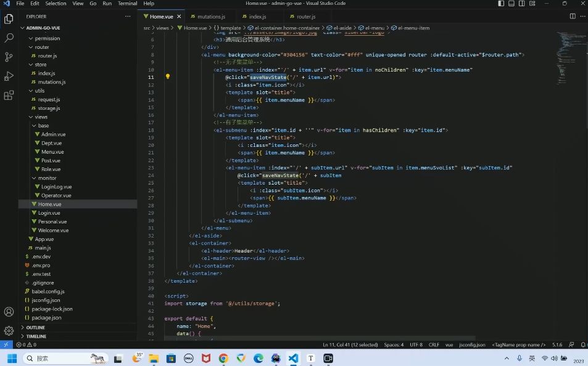Toggle the bottom panel layout button
Viewport: 588px width, 366px height.
tap(511, 3)
